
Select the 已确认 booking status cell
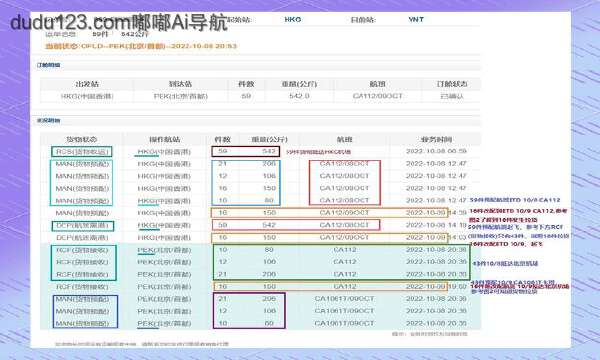(x=452, y=96)
